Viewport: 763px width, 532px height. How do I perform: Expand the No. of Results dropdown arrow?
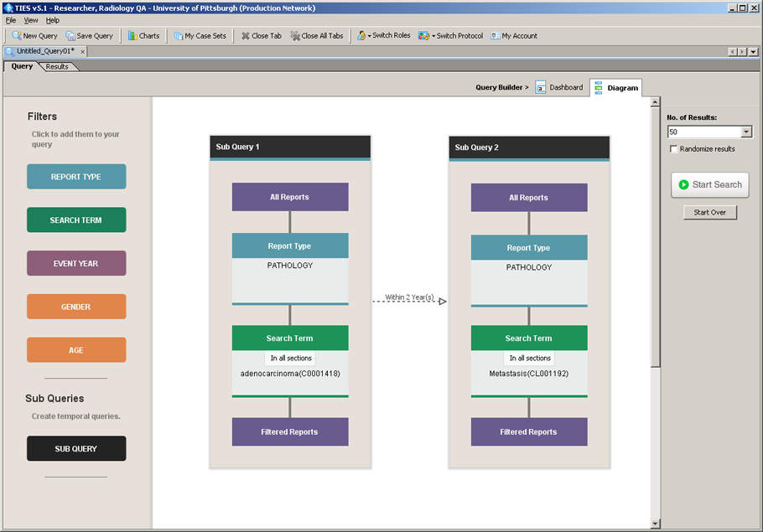tap(746, 132)
